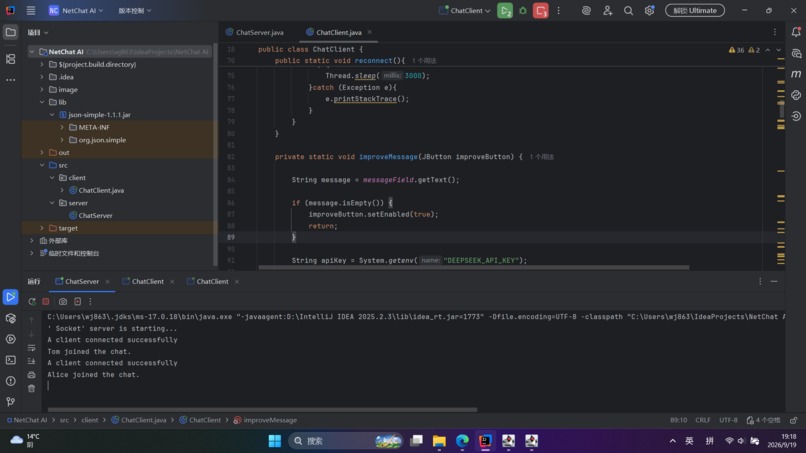Click the editor horizontal scrollbar
The width and height of the screenshot is (806, 453).
pyautogui.click(x=473, y=267)
